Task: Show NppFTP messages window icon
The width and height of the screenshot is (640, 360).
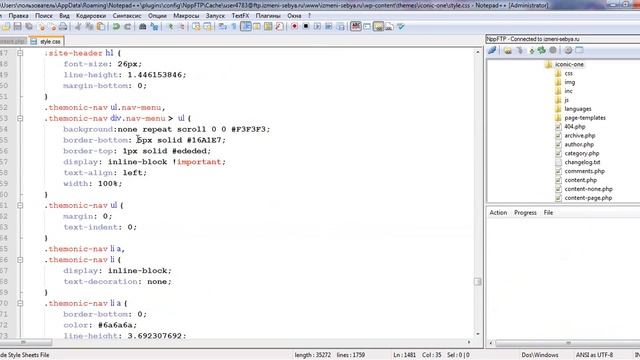Action: 579,50
